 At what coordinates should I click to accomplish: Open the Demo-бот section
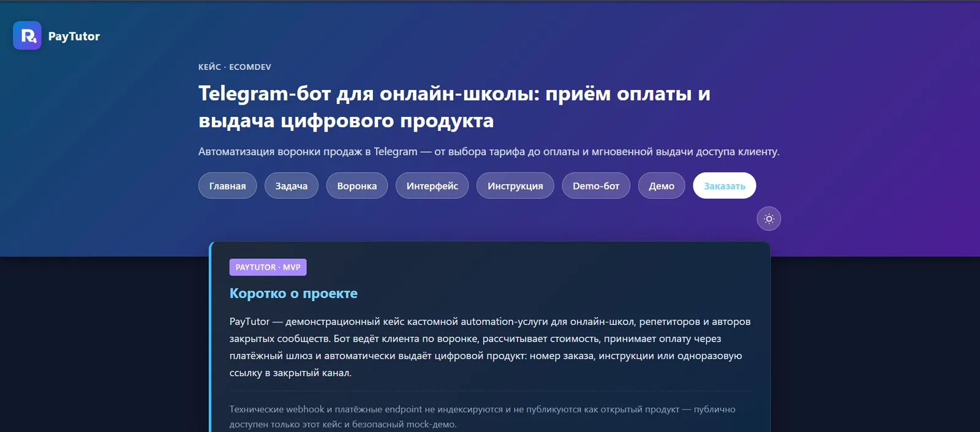click(x=596, y=186)
